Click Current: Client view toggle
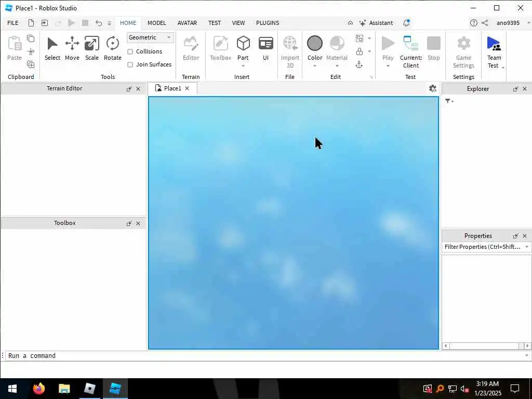The image size is (532, 399). pyautogui.click(x=410, y=51)
